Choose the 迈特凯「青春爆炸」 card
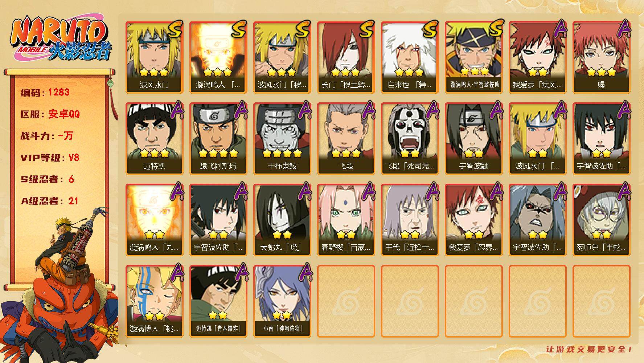 click(x=218, y=301)
